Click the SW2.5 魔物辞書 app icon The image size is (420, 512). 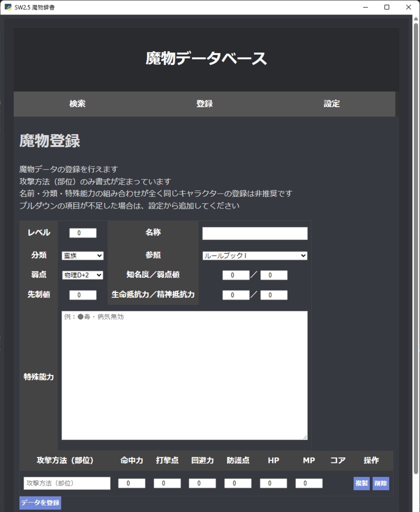click(8, 7)
